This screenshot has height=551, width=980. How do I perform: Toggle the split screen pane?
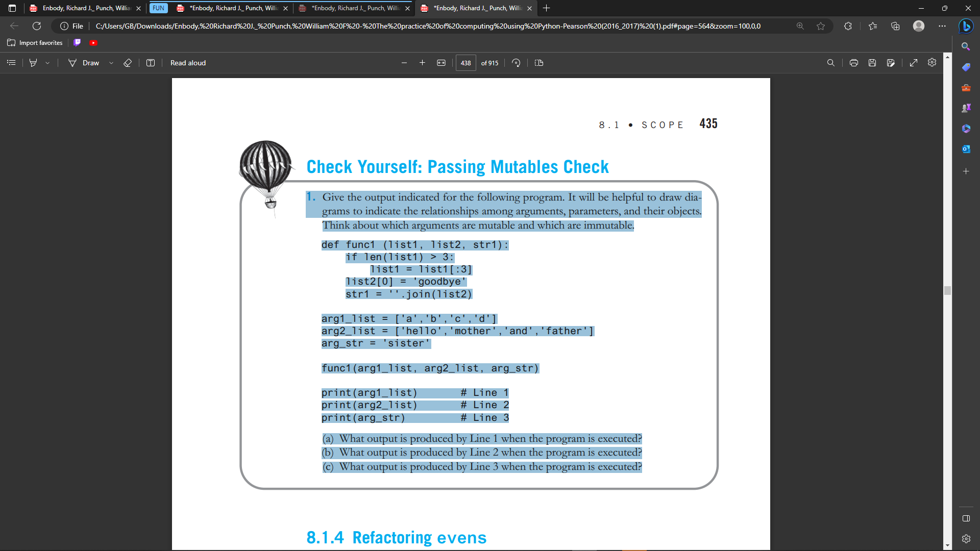coord(966,518)
